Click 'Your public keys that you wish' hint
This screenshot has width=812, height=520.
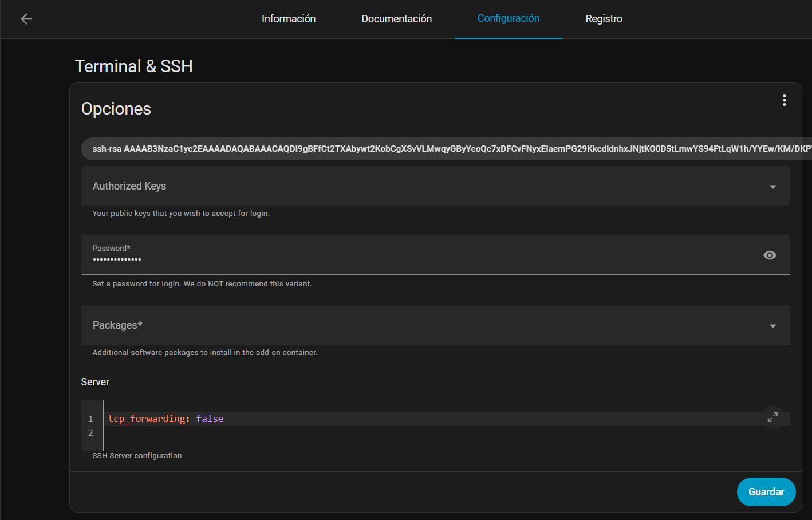coord(181,214)
